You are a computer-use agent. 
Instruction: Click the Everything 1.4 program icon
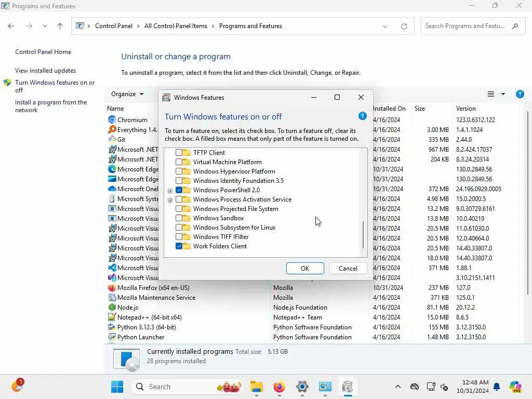112,129
